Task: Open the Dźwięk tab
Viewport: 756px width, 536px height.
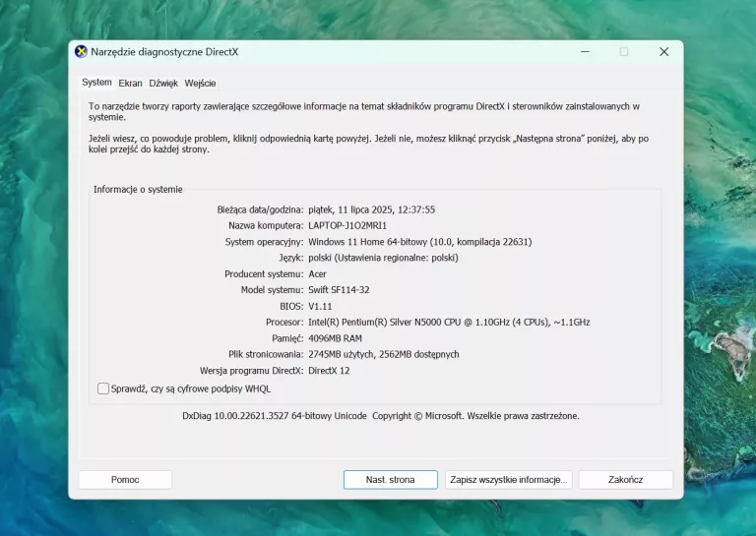Action: [x=163, y=84]
